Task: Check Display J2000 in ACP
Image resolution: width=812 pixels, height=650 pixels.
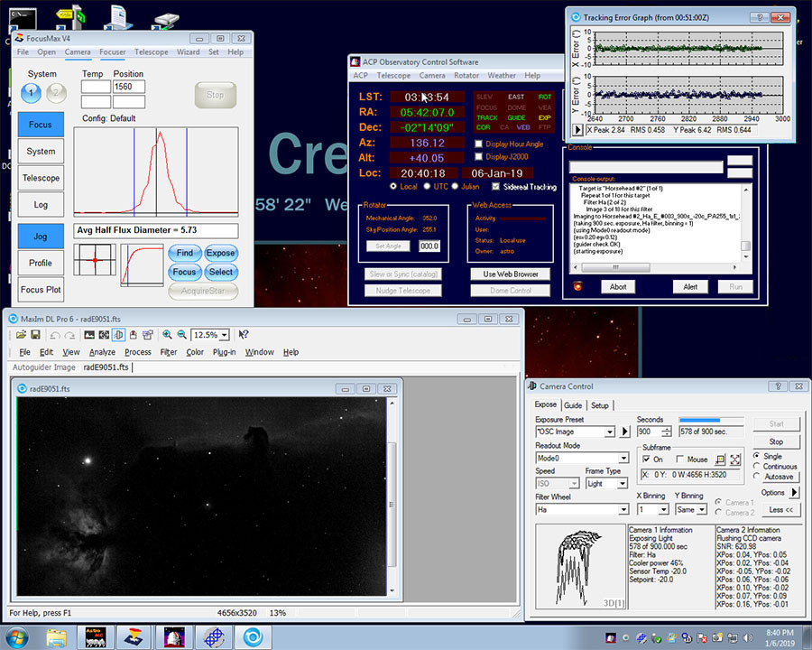Action: [x=478, y=156]
